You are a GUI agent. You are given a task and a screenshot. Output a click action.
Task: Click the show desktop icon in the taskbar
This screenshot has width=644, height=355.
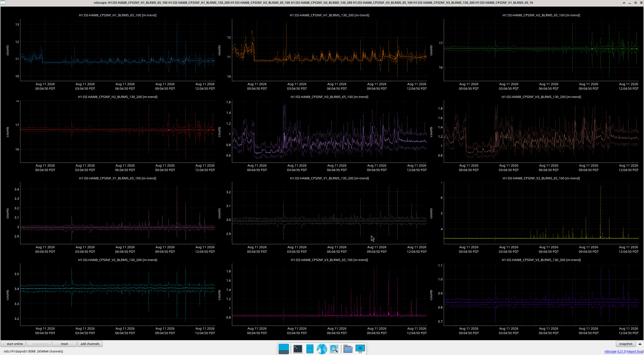click(x=284, y=349)
